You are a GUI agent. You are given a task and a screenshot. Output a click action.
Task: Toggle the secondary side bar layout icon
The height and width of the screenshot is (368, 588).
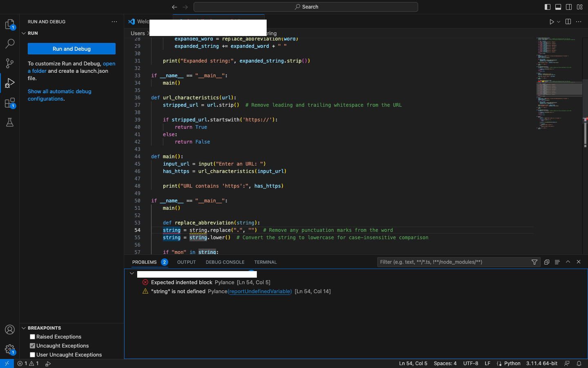(569, 7)
